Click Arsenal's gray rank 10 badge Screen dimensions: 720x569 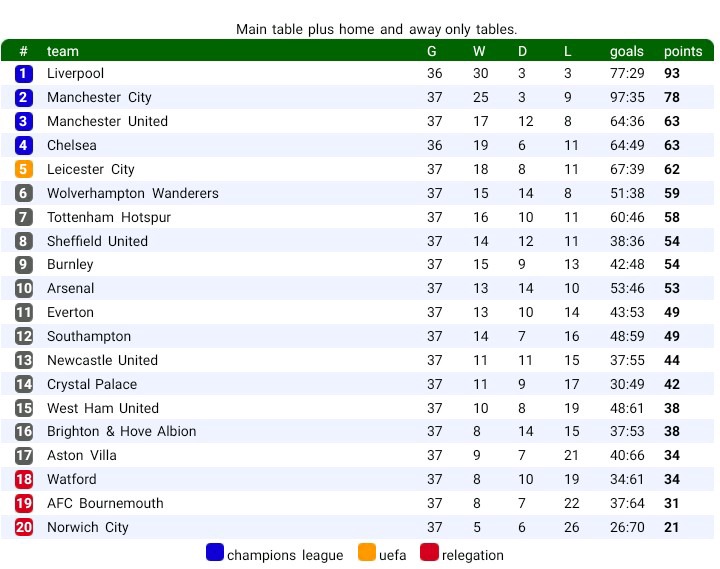pos(24,289)
